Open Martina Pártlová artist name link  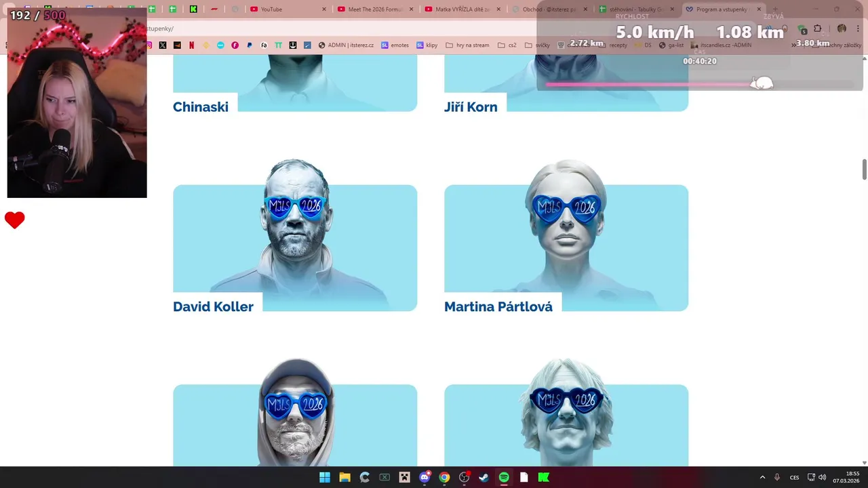click(498, 307)
